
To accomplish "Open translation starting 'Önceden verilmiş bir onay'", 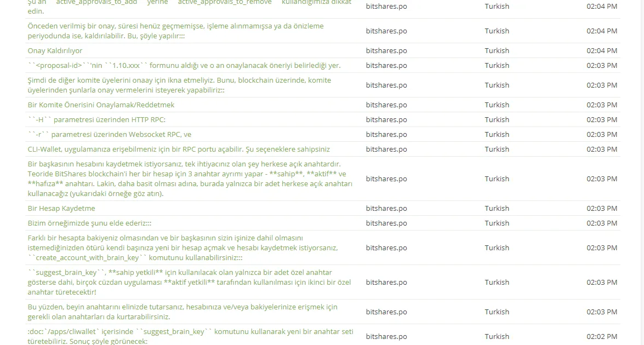I will click(175, 31).
